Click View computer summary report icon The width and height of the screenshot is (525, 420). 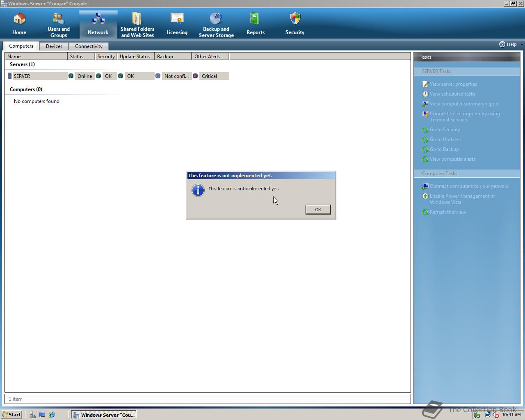(425, 104)
